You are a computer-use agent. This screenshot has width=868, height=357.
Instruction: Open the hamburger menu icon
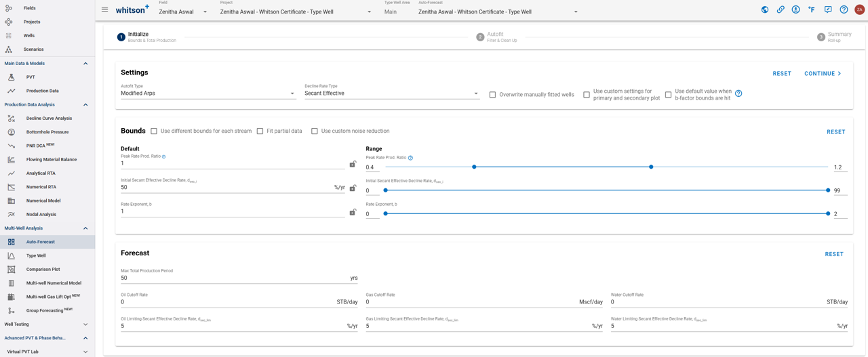[x=104, y=10]
